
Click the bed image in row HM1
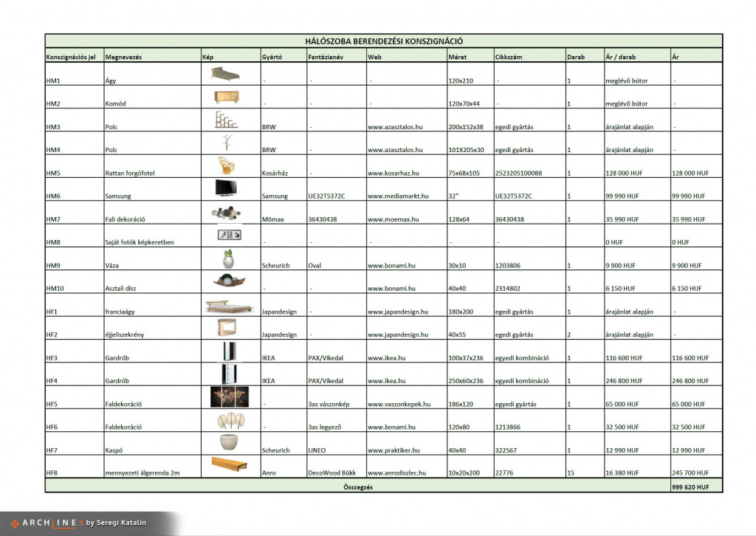coord(225,74)
